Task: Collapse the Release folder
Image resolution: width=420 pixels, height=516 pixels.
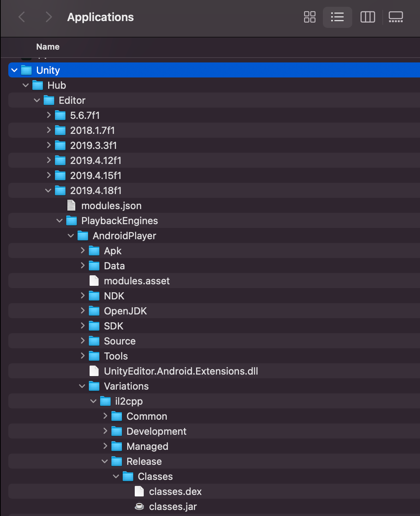Action: [105, 461]
